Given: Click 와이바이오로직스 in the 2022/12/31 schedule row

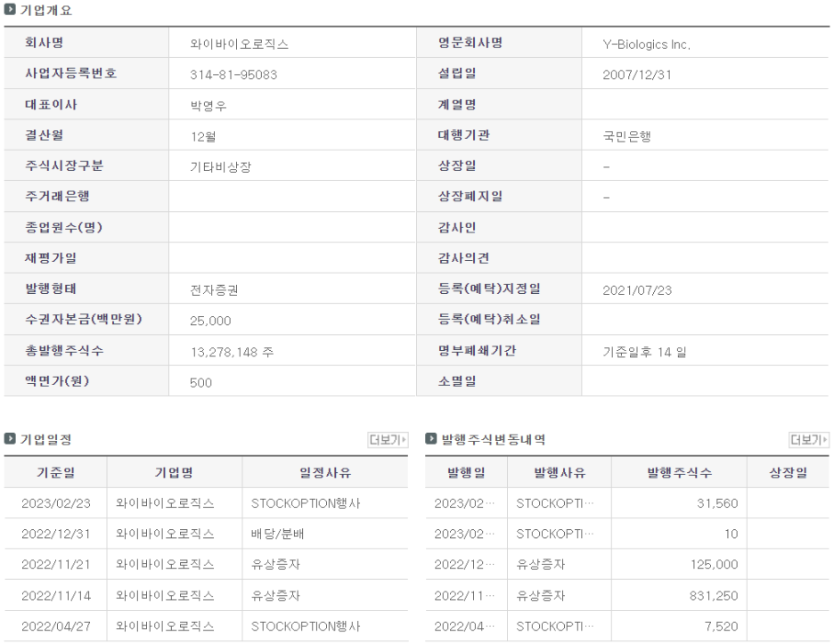Looking at the screenshot, I should [165, 534].
